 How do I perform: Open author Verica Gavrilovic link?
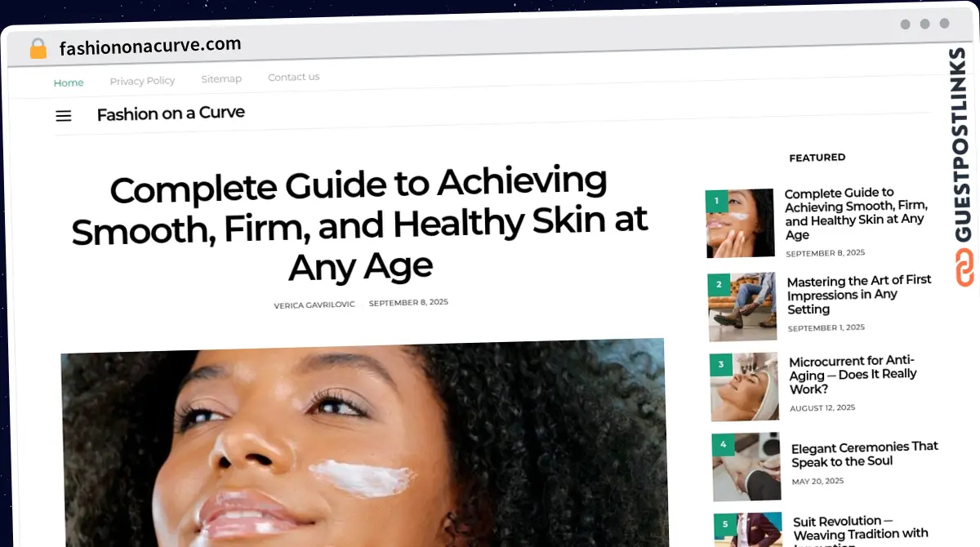(x=314, y=305)
